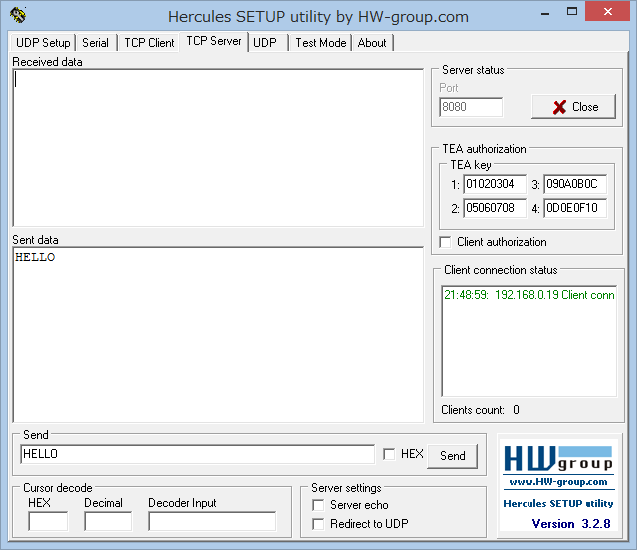
Task: Select the Test Mode tab
Action: 320,43
